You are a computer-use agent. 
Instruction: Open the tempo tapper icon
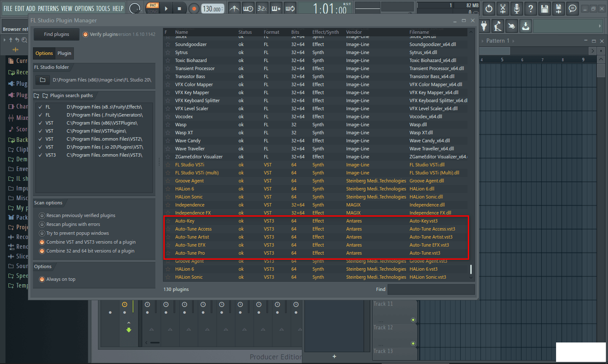tap(498, 26)
